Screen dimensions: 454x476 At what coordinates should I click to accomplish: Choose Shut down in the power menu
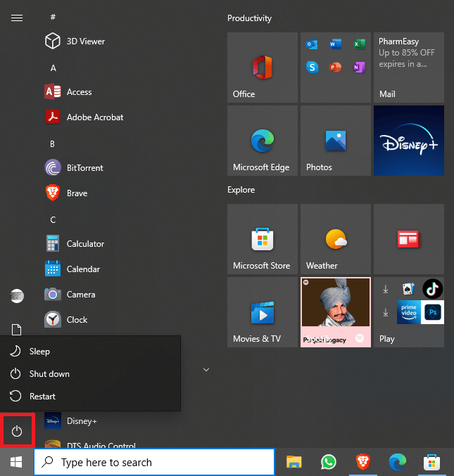(49, 374)
